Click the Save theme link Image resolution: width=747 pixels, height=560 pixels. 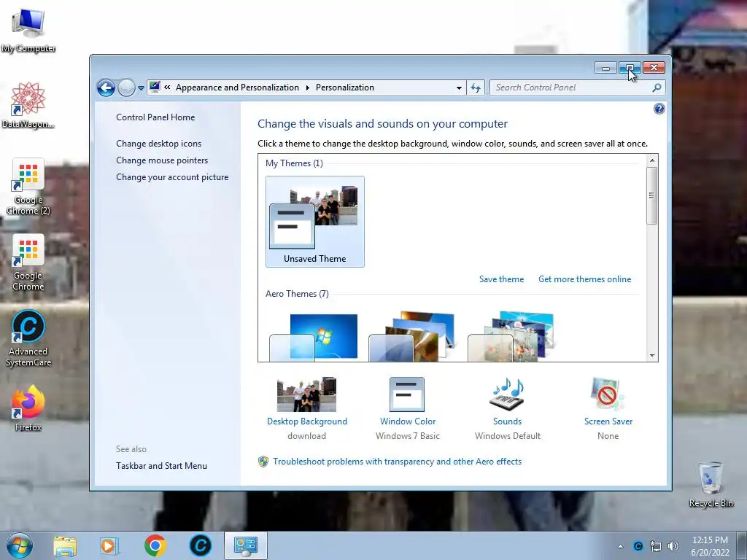pyautogui.click(x=501, y=279)
